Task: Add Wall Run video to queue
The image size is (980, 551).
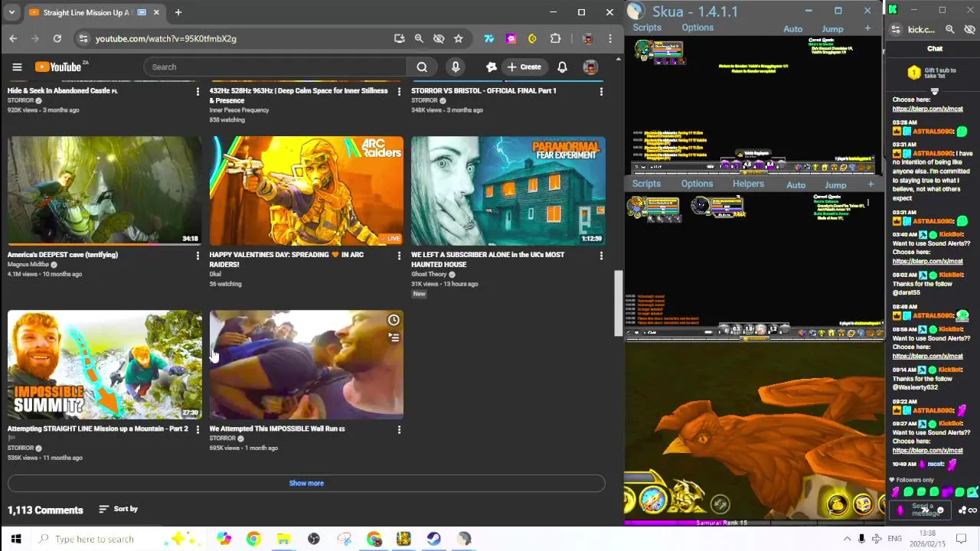Action: 394,337
